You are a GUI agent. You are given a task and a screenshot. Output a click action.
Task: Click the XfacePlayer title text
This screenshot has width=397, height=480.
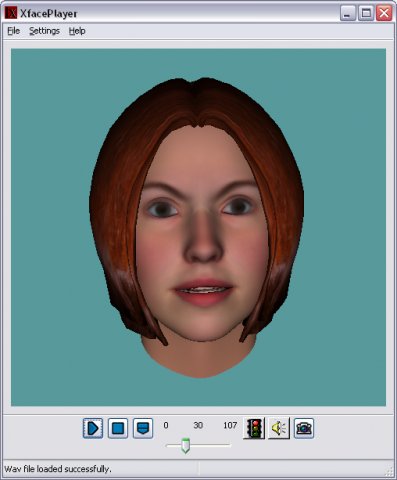49,14
